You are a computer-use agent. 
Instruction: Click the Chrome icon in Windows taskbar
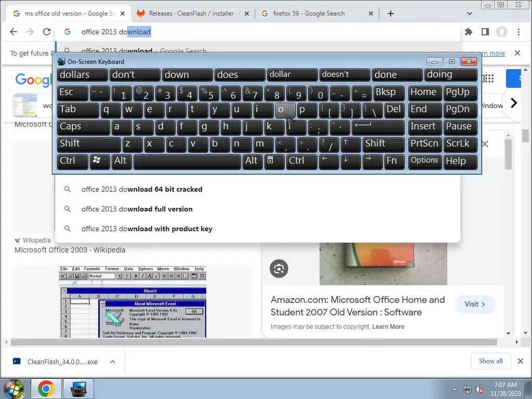(46, 389)
